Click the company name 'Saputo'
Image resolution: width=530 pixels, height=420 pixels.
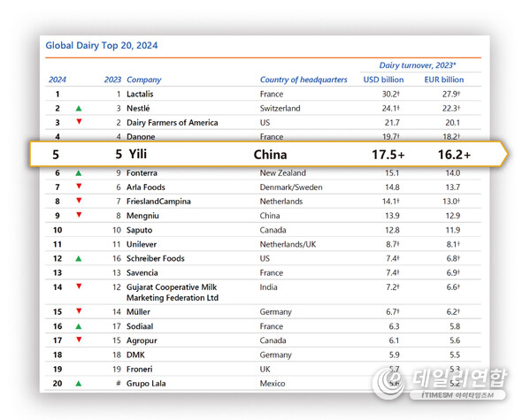tap(140, 230)
